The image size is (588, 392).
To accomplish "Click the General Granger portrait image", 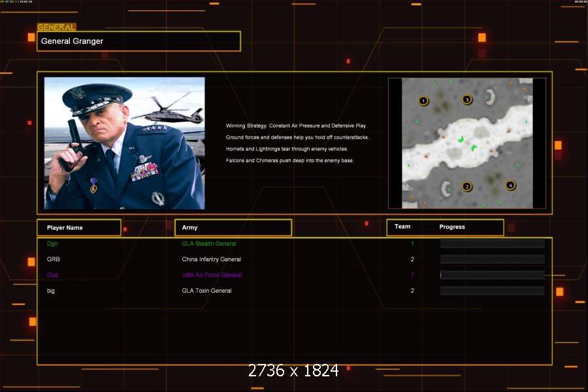I will (124, 143).
